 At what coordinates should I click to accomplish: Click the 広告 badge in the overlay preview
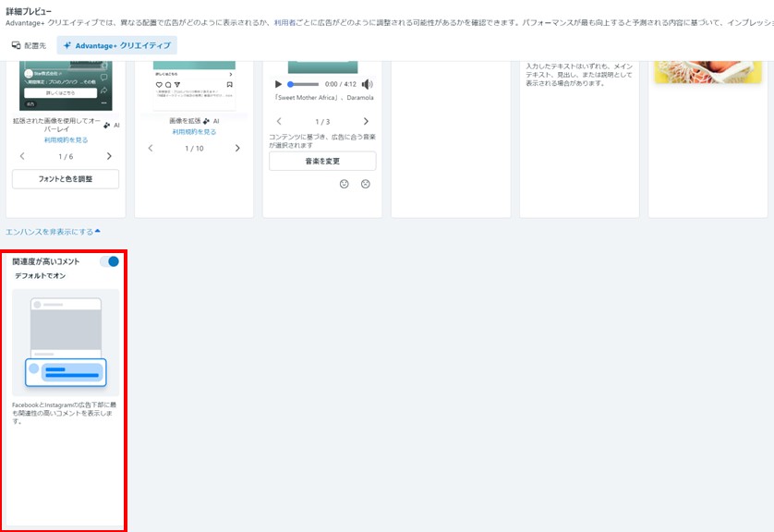click(30, 104)
